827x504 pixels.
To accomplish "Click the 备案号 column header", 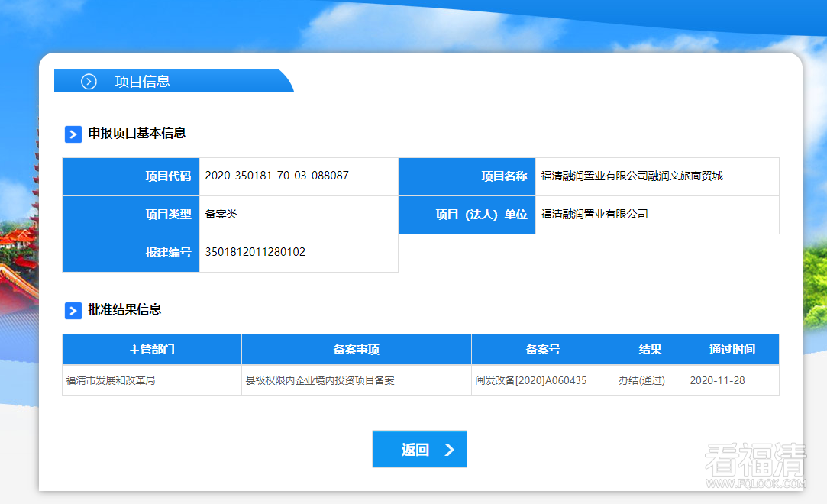I will pyautogui.click(x=543, y=350).
